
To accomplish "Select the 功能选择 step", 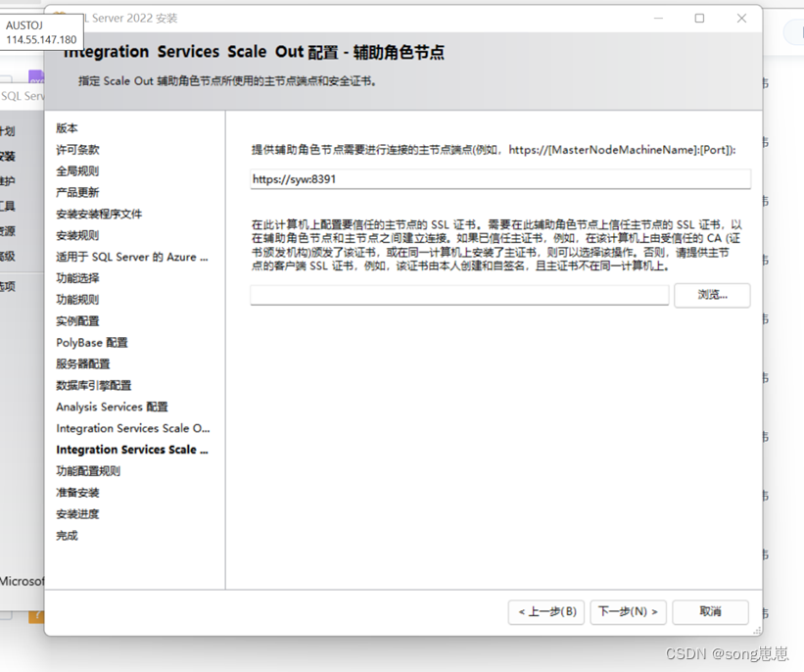I will click(x=77, y=278).
